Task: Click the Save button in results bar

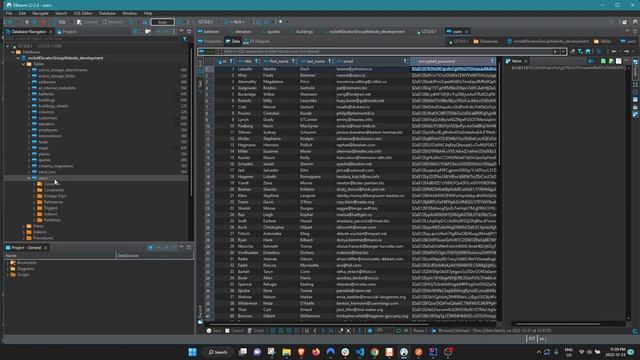Action: coord(214,331)
